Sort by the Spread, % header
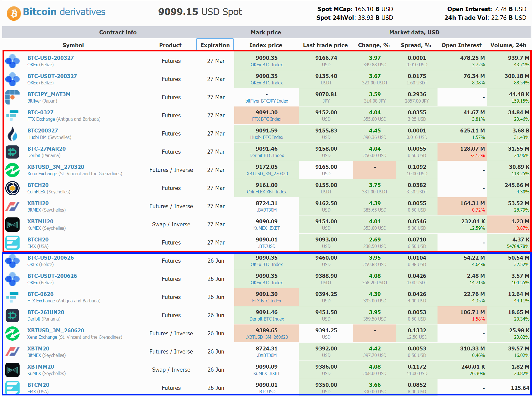The height and width of the screenshot is (396, 532). [x=416, y=45]
